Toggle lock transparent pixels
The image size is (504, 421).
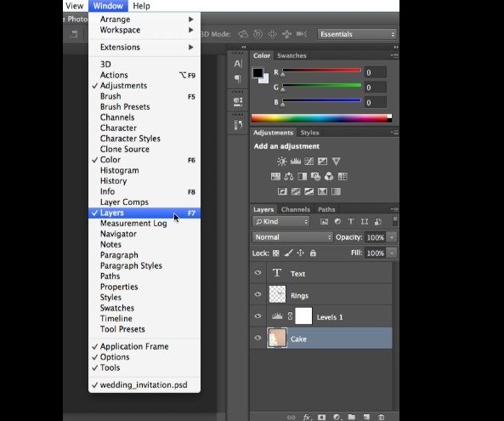pos(275,253)
